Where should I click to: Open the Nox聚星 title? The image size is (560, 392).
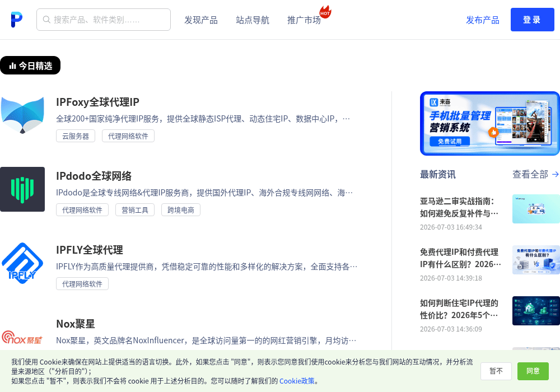[76, 324]
